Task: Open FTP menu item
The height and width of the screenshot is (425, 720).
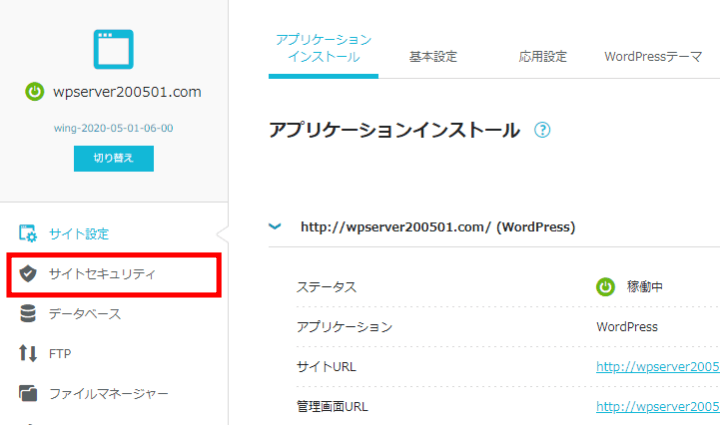Action: 60,354
